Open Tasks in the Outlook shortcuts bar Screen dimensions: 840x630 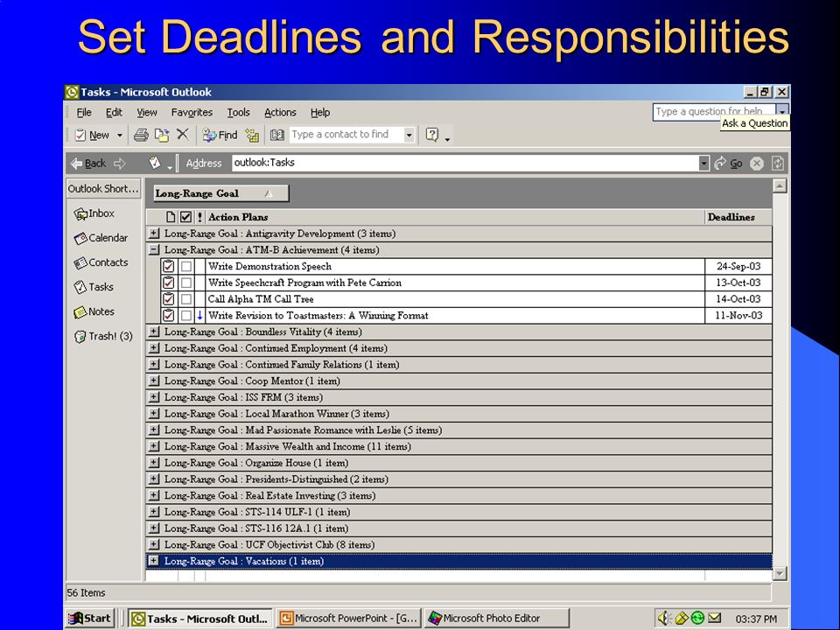pyautogui.click(x=94, y=287)
